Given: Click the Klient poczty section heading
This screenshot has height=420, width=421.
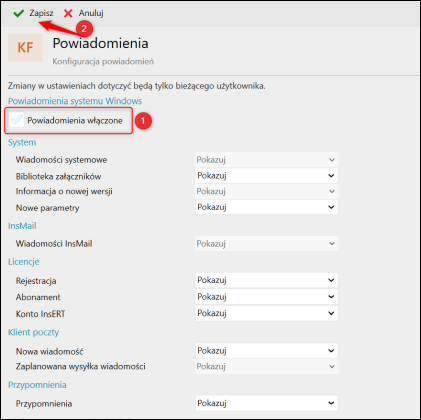Looking at the screenshot, I should pyautogui.click(x=33, y=332).
